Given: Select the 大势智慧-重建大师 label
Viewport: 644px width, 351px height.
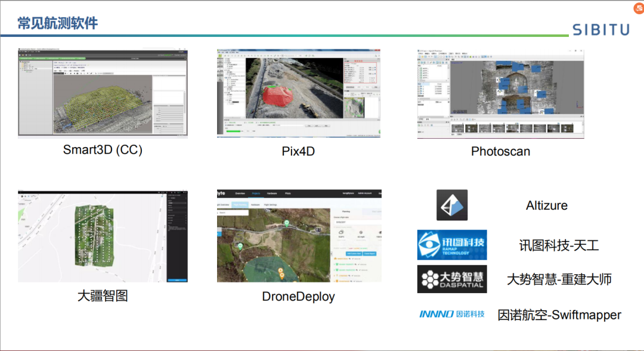Looking at the screenshot, I should 559,279.
